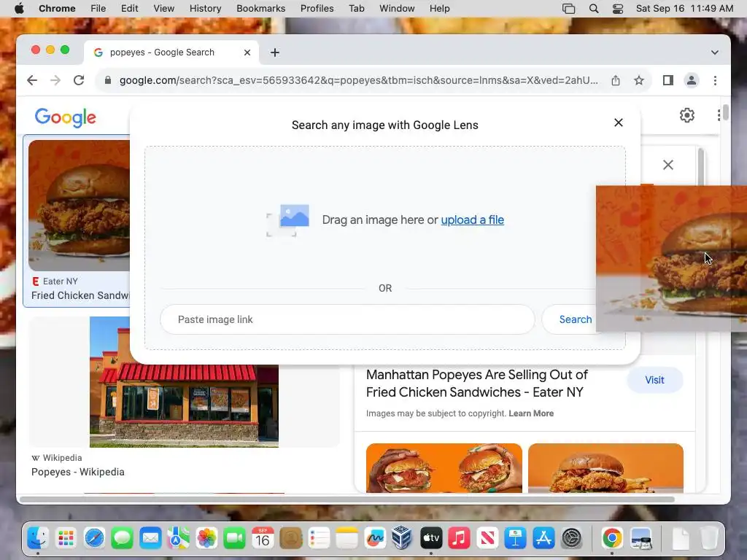Open the File menu

pyautogui.click(x=98, y=9)
